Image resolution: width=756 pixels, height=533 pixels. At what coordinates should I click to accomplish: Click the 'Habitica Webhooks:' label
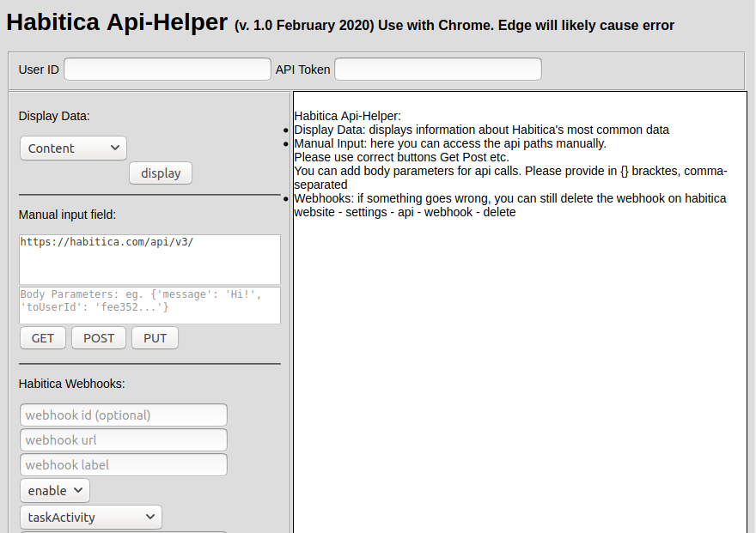[72, 384]
